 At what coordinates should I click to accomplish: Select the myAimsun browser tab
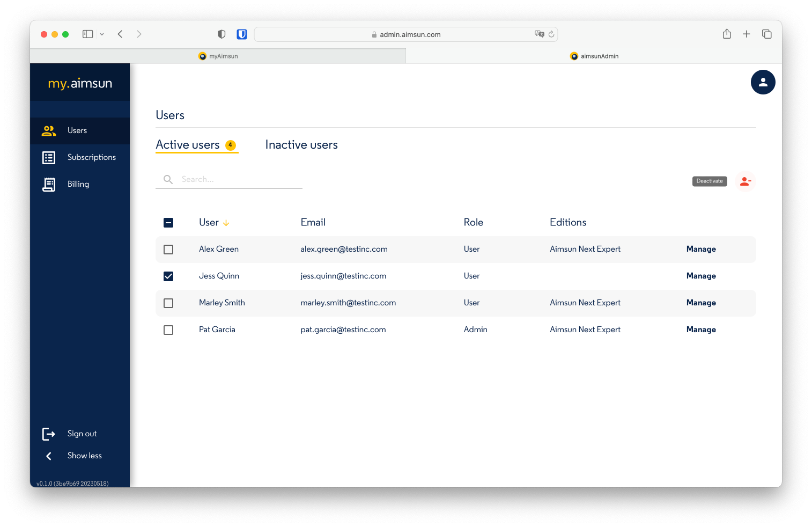[x=218, y=56]
